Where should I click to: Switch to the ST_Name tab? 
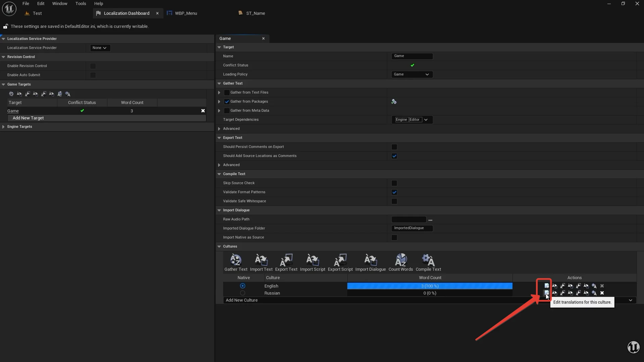tap(255, 13)
